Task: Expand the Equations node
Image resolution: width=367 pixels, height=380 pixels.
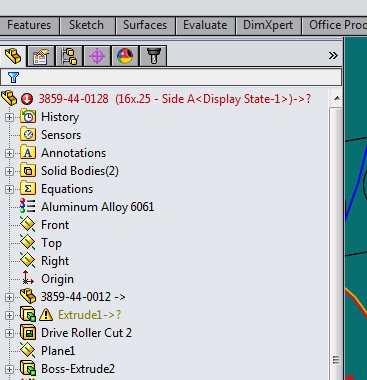Action: click(x=9, y=189)
